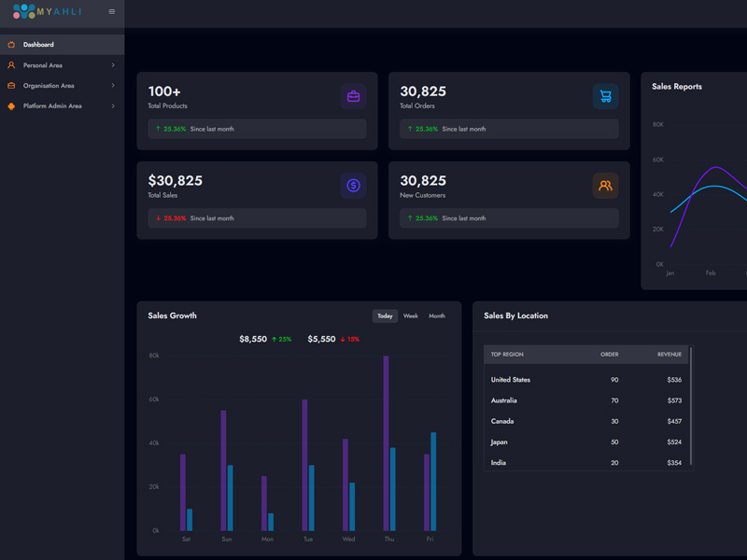Select the United States row in table

tap(586, 380)
